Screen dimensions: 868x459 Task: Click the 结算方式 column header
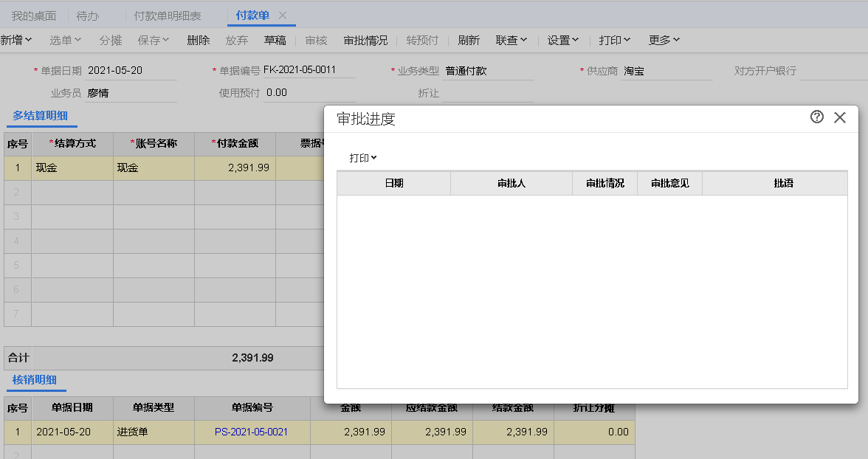[72, 144]
